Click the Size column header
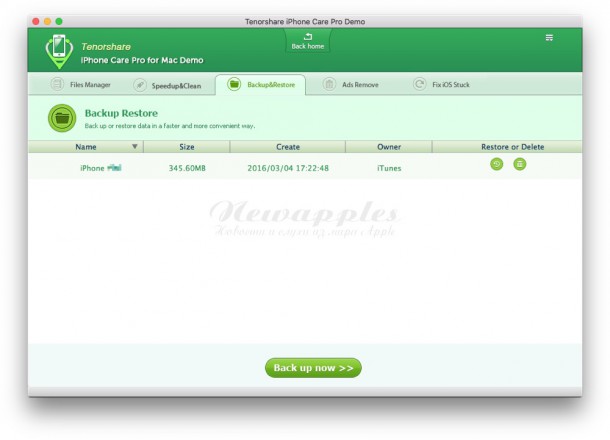This screenshot has width=610, height=440. [x=187, y=147]
